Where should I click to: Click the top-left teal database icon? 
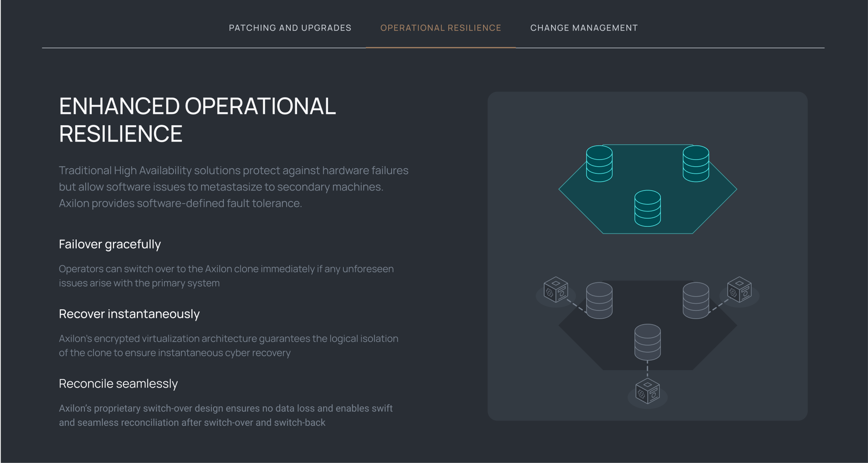(599, 164)
